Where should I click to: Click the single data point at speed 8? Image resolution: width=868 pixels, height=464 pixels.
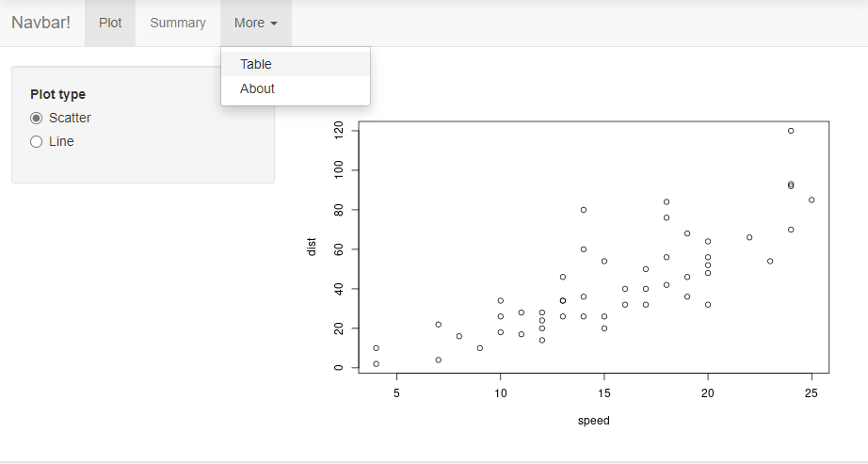coord(459,336)
